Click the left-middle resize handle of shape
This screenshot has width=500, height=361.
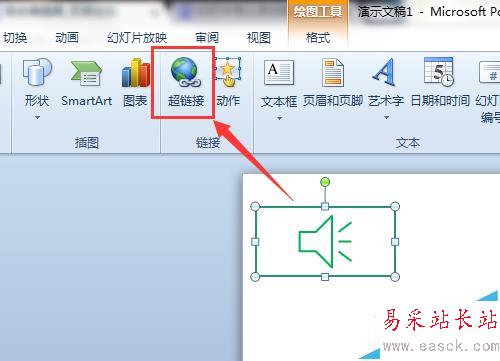pyautogui.click(x=255, y=242)
